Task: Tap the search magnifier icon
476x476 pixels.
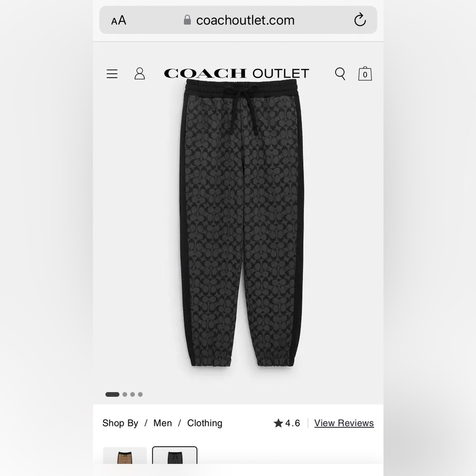Action: click(340, 74)
